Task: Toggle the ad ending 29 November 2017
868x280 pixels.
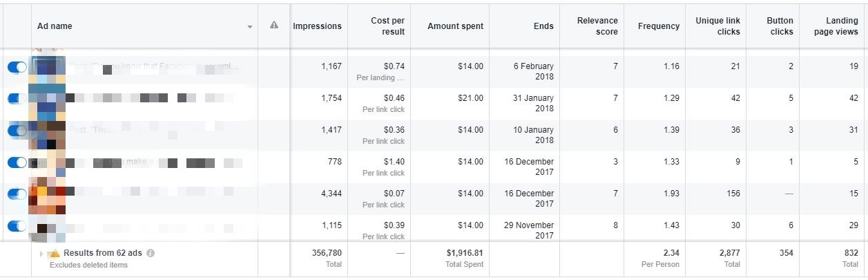Action: [x=17, y=226]
